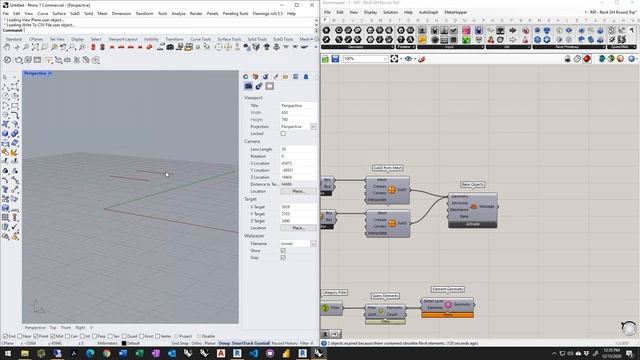Click the Grasshopper preview eye icon
Viewport: 640px width, 360px height.
(x=408, y=59)
